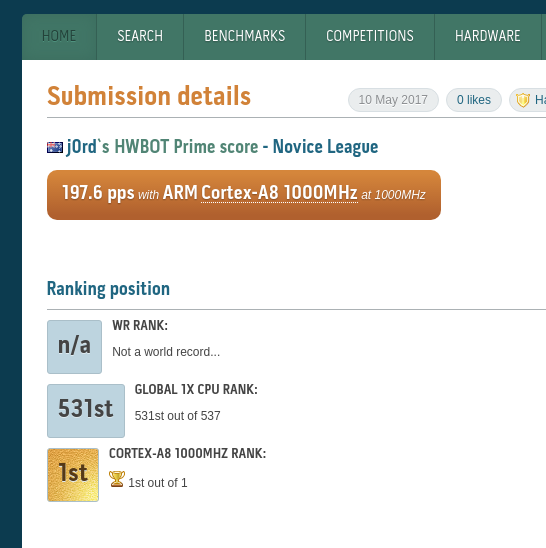
Task: Select the '1st out of 1' text
Action: [x=158, y=483]
